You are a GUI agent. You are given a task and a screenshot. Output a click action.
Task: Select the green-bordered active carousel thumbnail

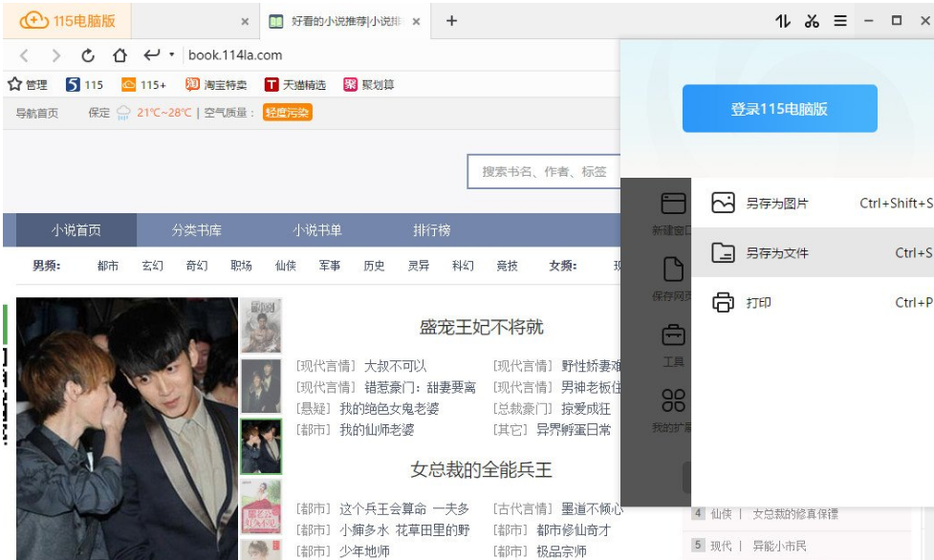261,447
